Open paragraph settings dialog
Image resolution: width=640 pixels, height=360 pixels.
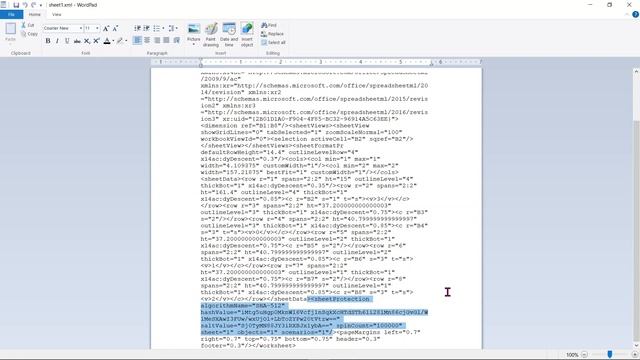click(x=176, y=40)
